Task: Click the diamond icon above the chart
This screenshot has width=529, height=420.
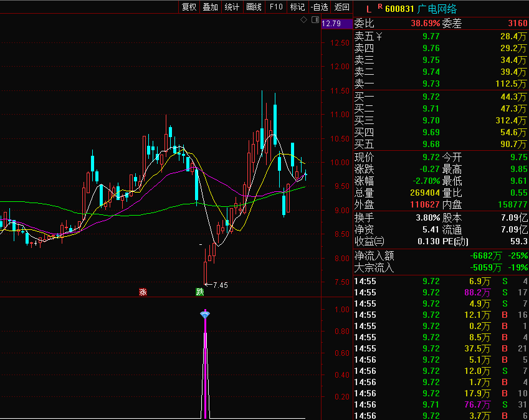Action: 303,20
